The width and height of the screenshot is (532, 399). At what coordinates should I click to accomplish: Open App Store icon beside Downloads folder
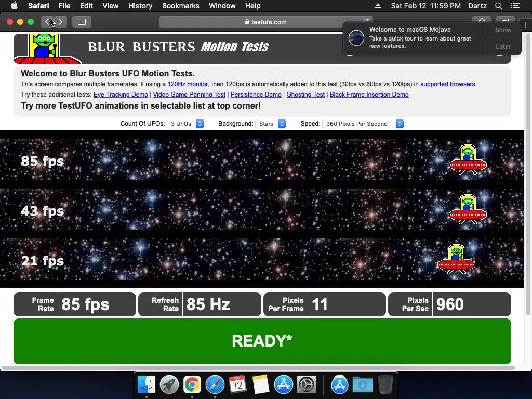[x=340, y=385]
